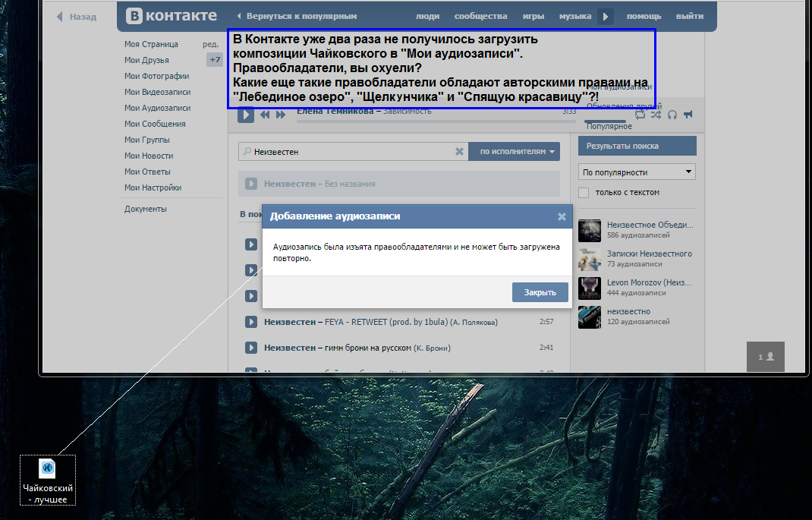Image resolution: width=812 pixels, height=520 pixels.
Task: Click the 'Закрыть' button in dialog
Action: tap(540, 292)
